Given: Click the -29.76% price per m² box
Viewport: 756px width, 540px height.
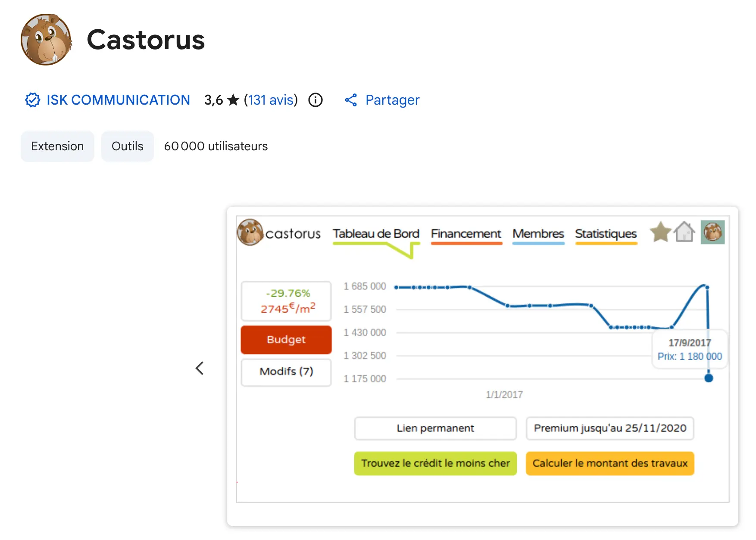Looking at the screenshot, I should 286,301.
